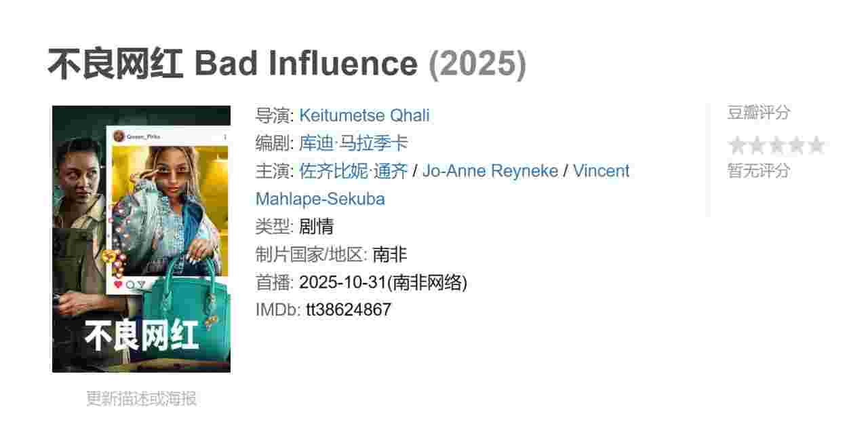
Task: Click the year (2025) in the heading
Action: pos(477,64)
